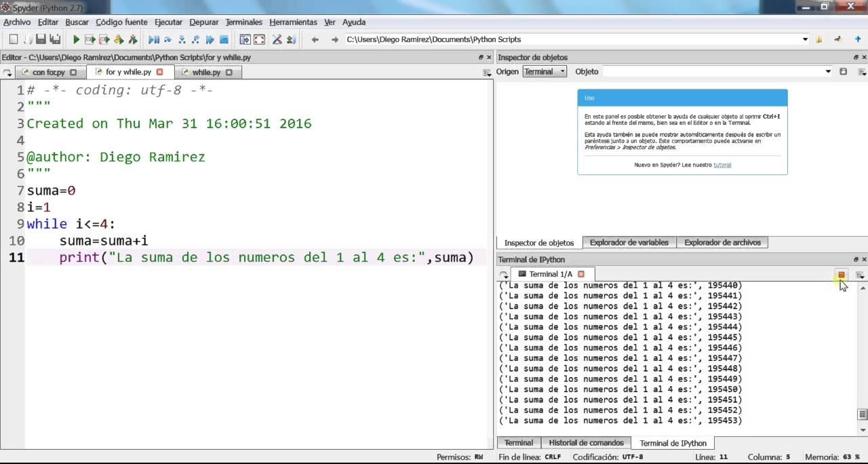Open the Archivo menu

tap(17, 22)
